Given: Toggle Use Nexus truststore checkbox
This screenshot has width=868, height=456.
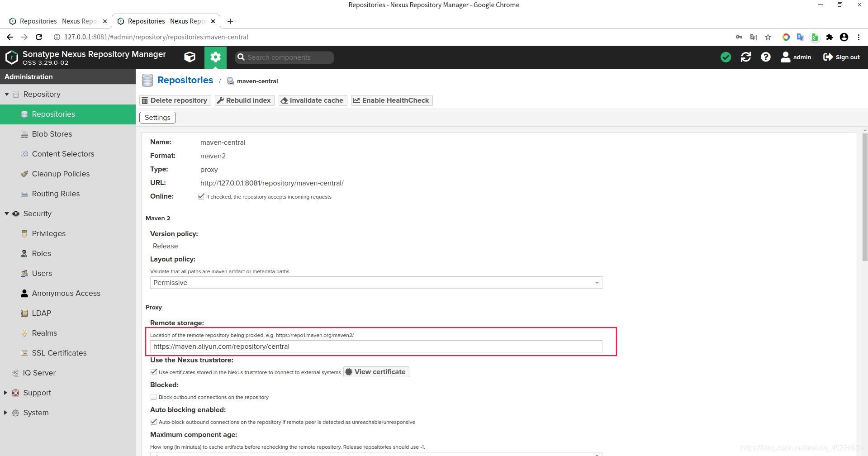Looking at the screenshot, I should [154, 372].
